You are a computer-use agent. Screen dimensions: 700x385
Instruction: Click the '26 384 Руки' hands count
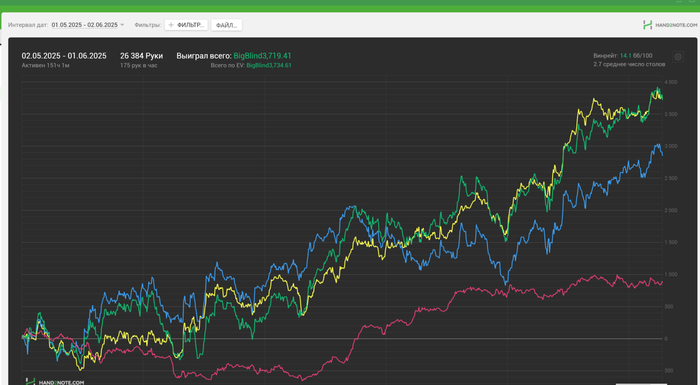(x=142, y=56)
